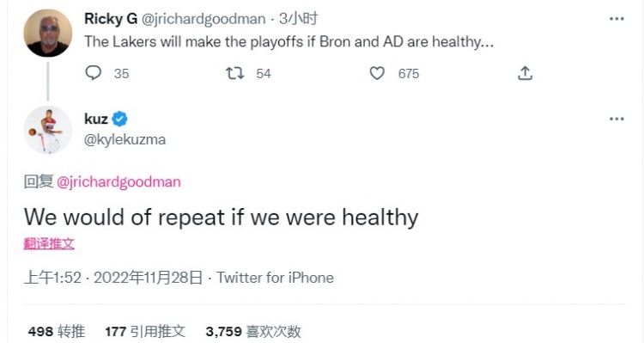Like Ricky G's tweet with heart icon
Image resolution: width=644 pixels, height=343 pixels.
point(377,73)
